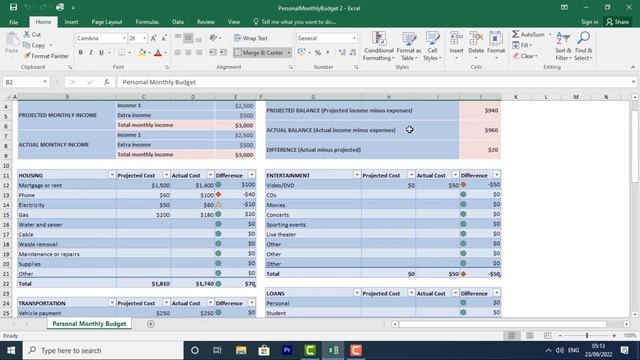Select the Personal Monthly Budget sheet tab
The image size is (640, 360).
[x=89, y=324]
